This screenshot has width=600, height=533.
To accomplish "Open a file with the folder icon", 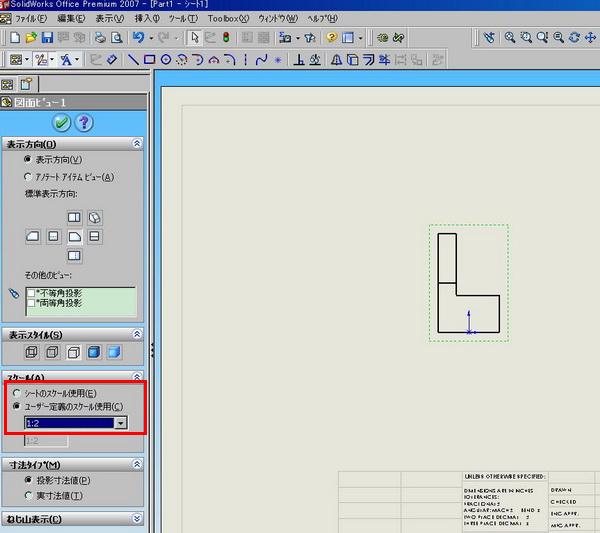I will pos(31,37).
